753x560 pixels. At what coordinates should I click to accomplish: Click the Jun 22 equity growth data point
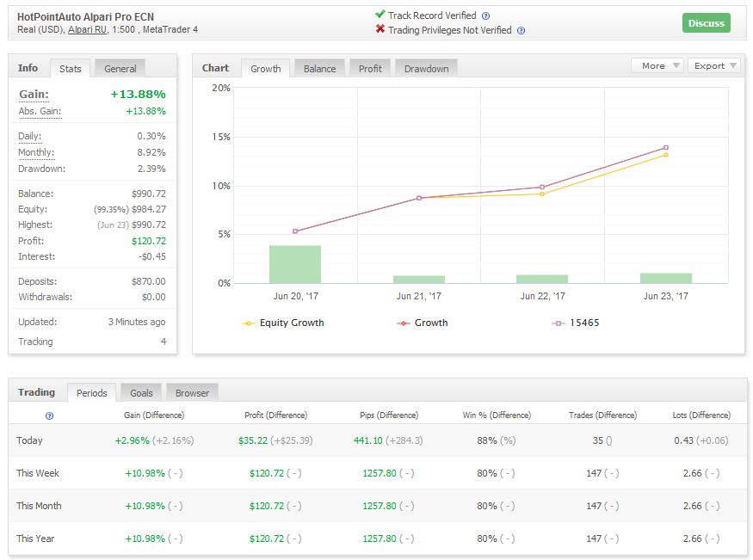(542, 194)
